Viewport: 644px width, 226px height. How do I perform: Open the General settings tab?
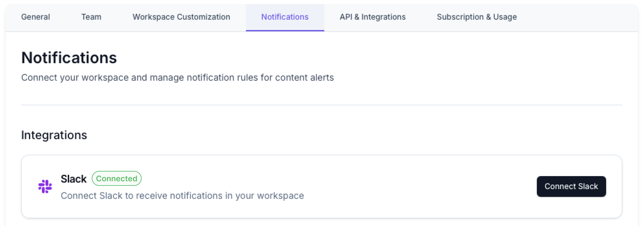pos(36,17)
